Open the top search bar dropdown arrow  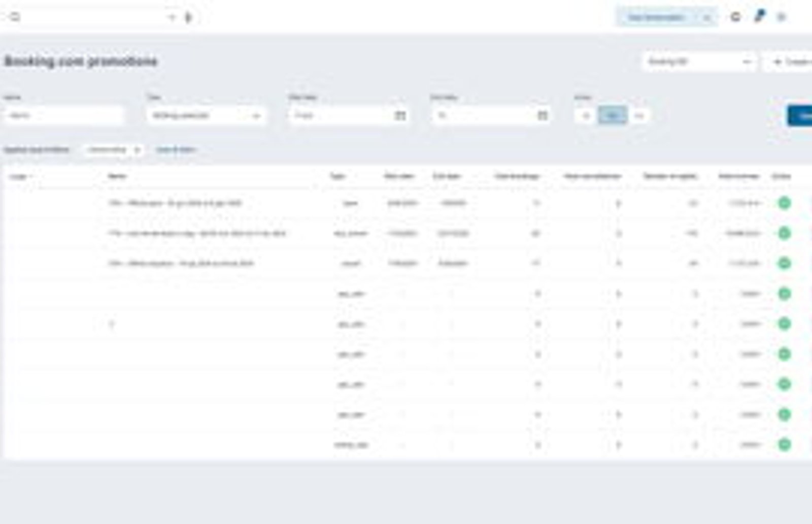172,17
